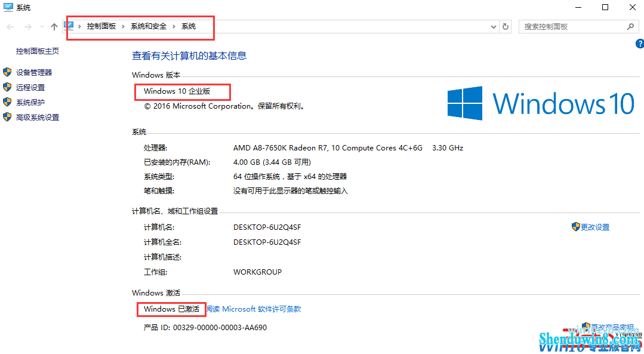Image resolution: width=644 pixels, height=354 pixels.
Task: Click the back navigation arrow
Action: pyautogui.click(x=11, y=27)
